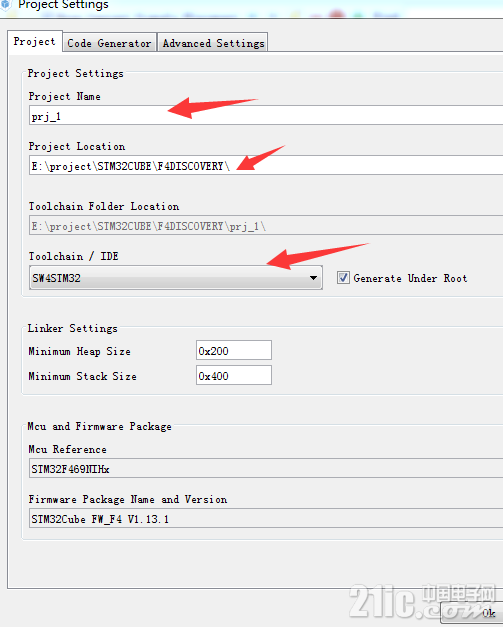
Task: Toggle the Generate Under Root checkbox
Action: tap(343, 278)
